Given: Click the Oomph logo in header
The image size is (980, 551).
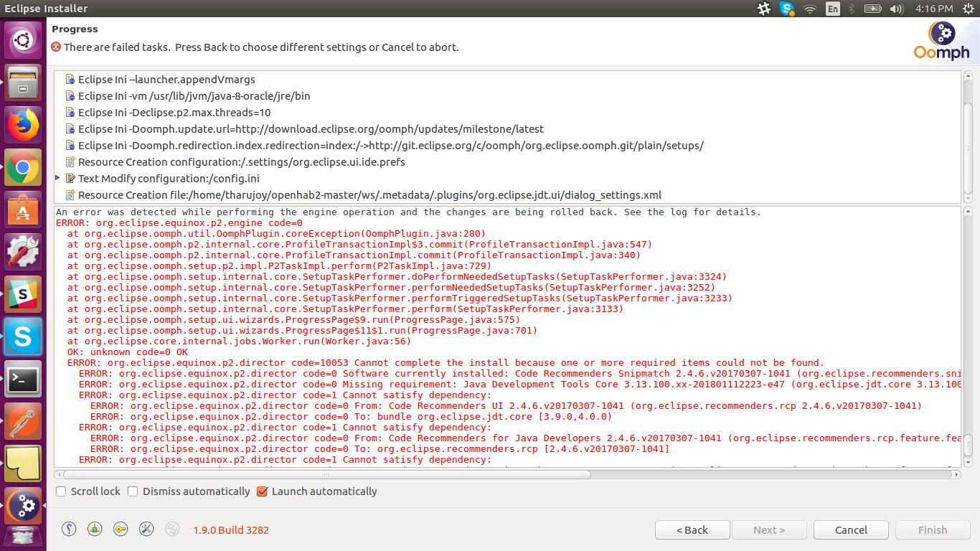Looking at the screenshot, I should pyautogui.click(x=941, y=40).
